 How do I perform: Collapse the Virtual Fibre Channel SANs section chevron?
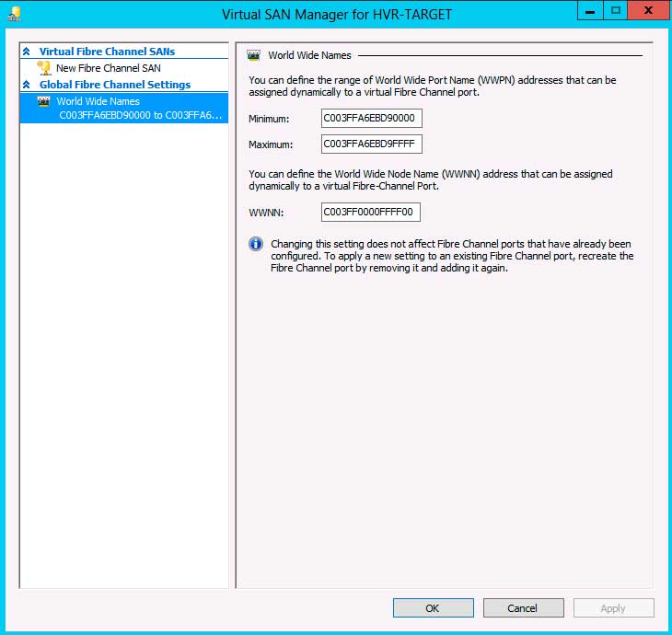click(x=27, y=52)
